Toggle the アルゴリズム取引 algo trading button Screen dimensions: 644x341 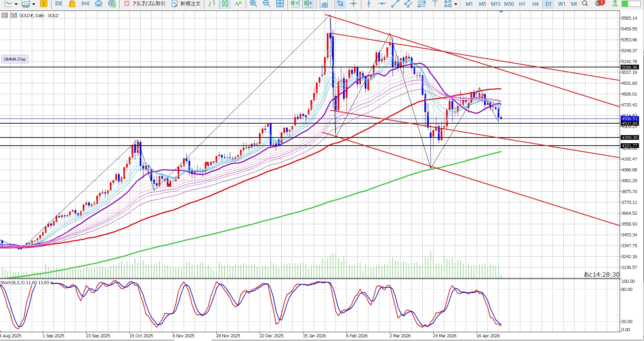point(145,4)
